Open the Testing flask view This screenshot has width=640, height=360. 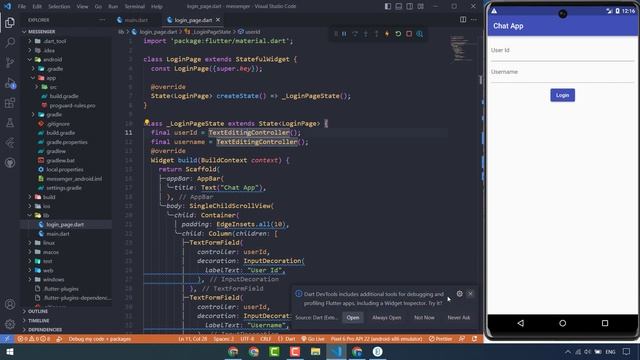pyautogui.click(x=10, y=123)
